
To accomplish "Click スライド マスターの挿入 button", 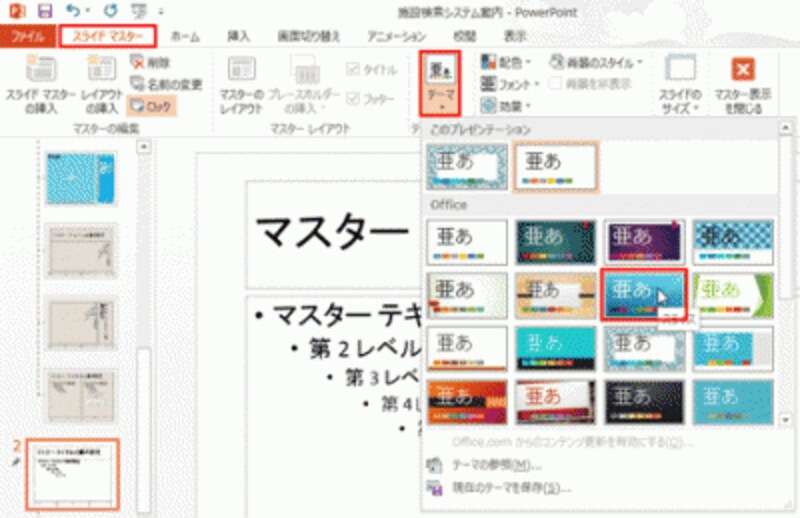I will click(41, 85).
